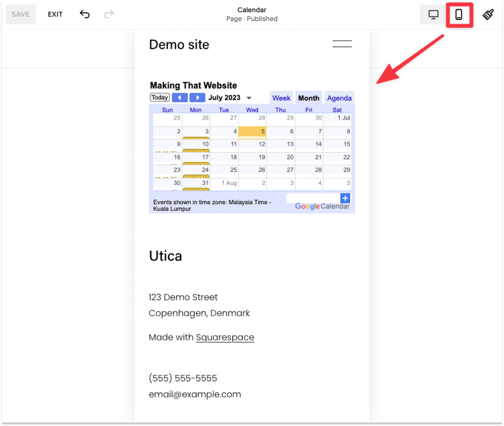Viewport: 504px width, 426px height.
Task: Open the Demo site hamburger menu
Action: [x=342, y=43]
